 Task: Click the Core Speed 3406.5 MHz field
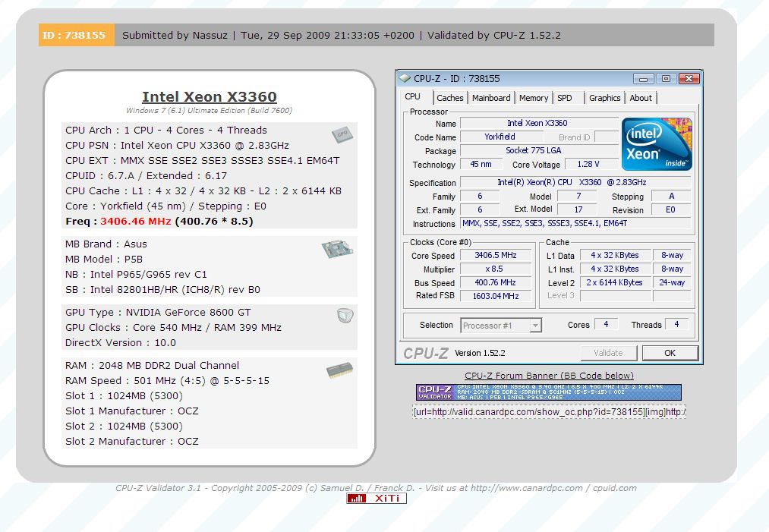496,256
